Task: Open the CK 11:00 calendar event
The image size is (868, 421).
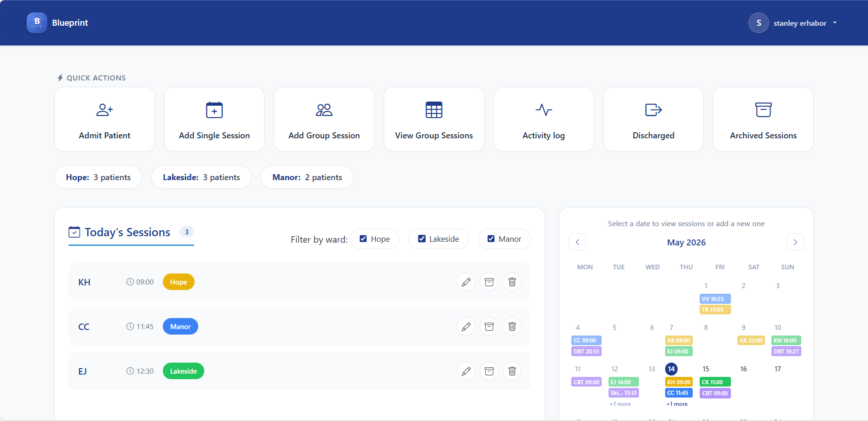Action: pos(715,382)
